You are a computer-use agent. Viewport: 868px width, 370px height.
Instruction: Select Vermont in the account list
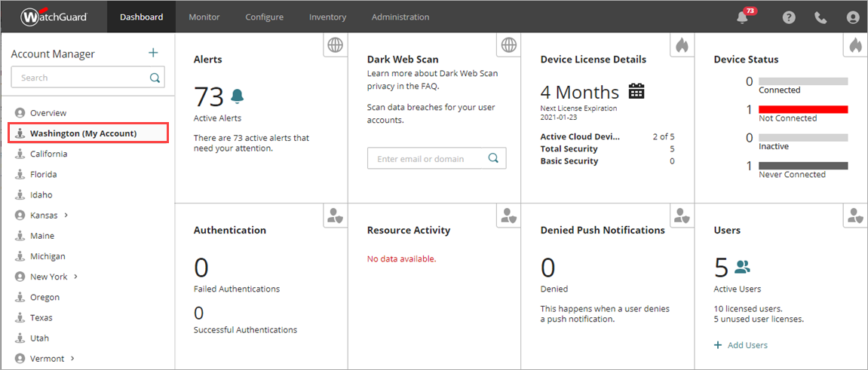[47, 359]
